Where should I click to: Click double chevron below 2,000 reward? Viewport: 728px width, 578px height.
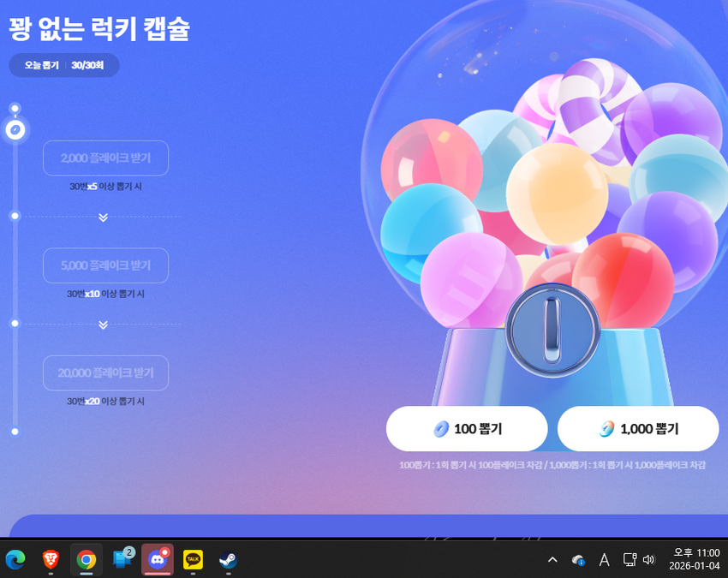click(x=103, y=217)
